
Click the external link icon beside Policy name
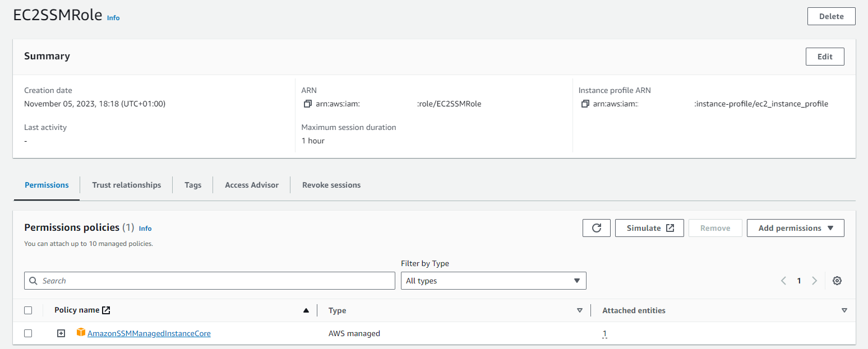pyautogui.click(x=106, y=310)
